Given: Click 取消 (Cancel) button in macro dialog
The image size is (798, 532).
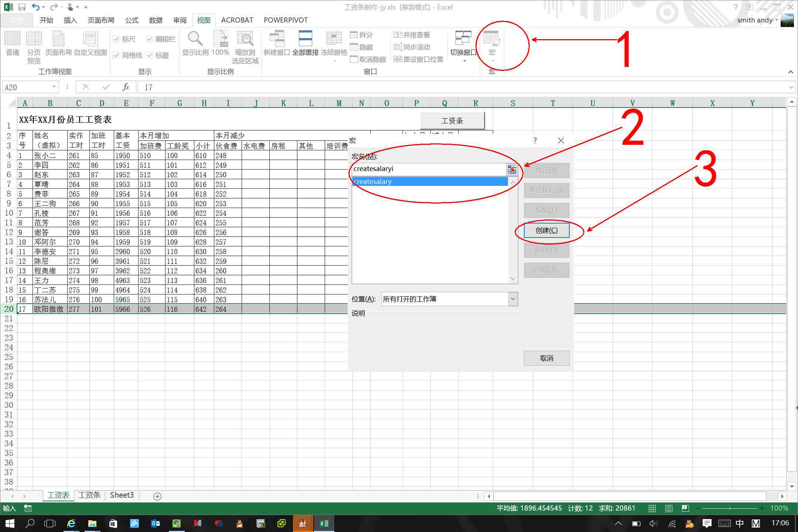Looking at the screenshot, I should point(546,358).
